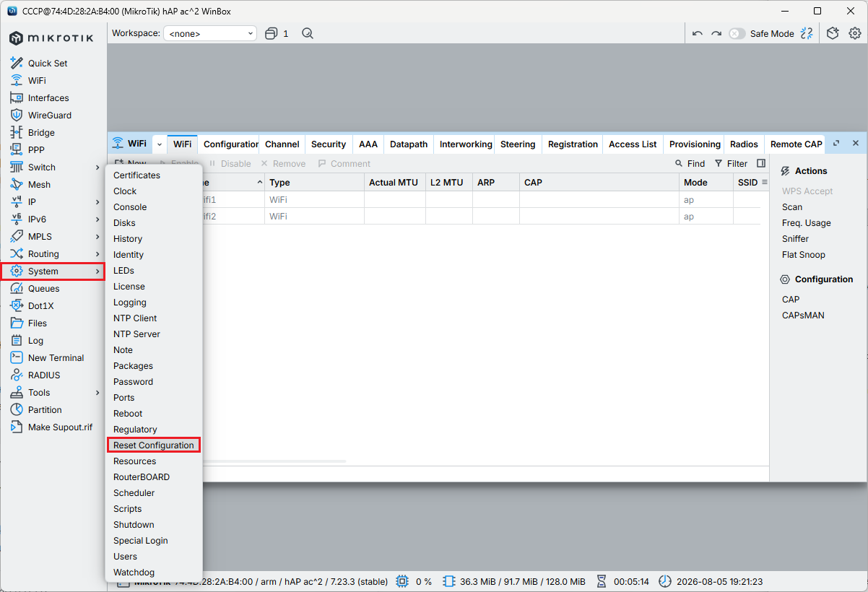The image size is (868, 592).
Task: Expand the Routing submenu
Action: (x=97, y=254)
